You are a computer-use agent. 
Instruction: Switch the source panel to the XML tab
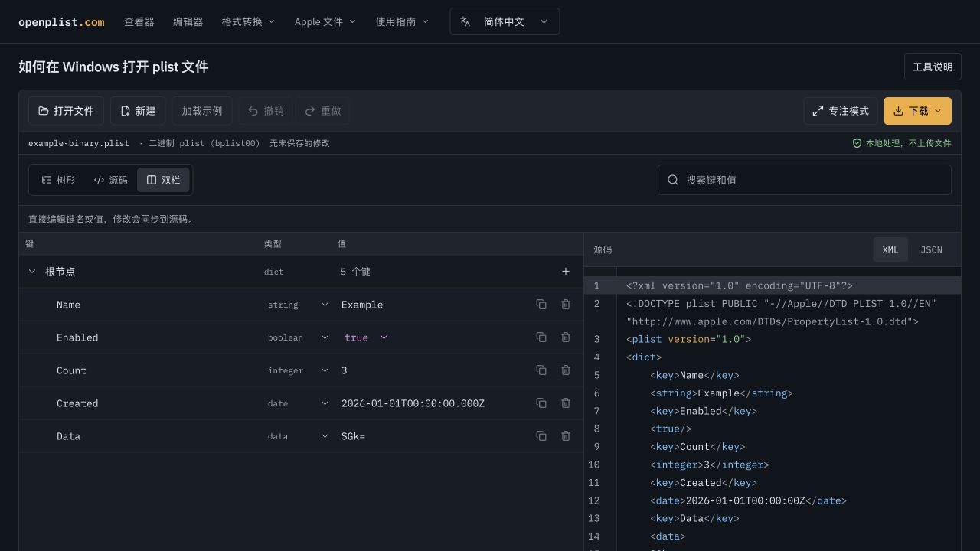tap(890, 249)
